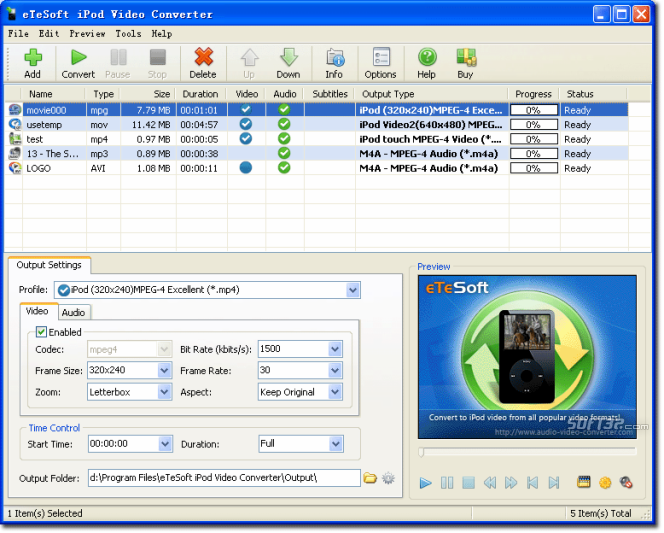Stop the preview playback
664x533 pixels.
468,483
